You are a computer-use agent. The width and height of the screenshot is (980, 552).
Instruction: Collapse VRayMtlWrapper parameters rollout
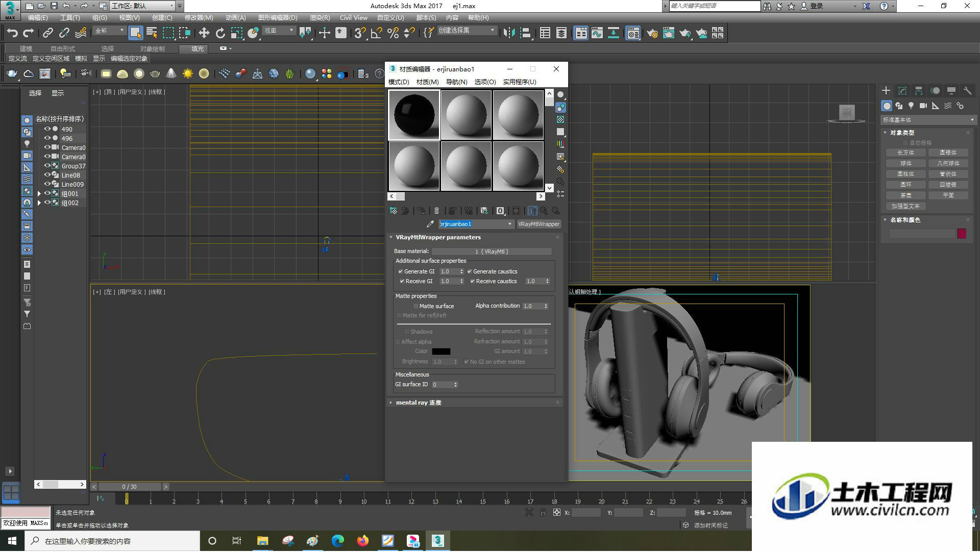pos(391,237)
